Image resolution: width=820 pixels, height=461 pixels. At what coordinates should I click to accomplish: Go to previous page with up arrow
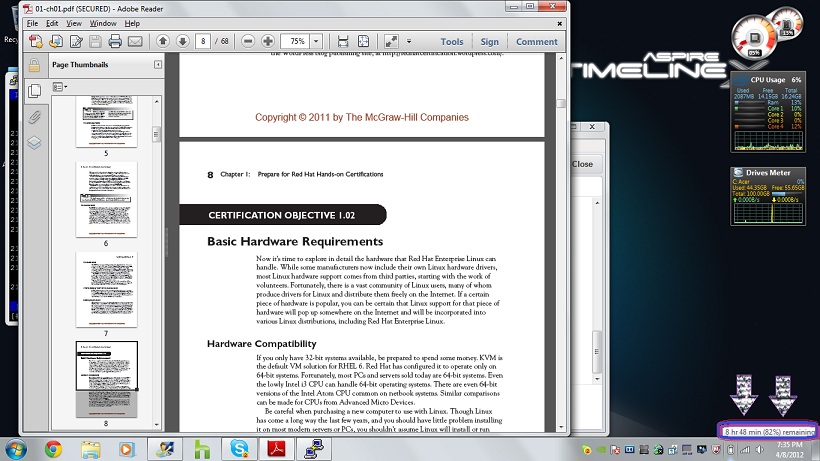pyautogui.click(x=162, y=41)
